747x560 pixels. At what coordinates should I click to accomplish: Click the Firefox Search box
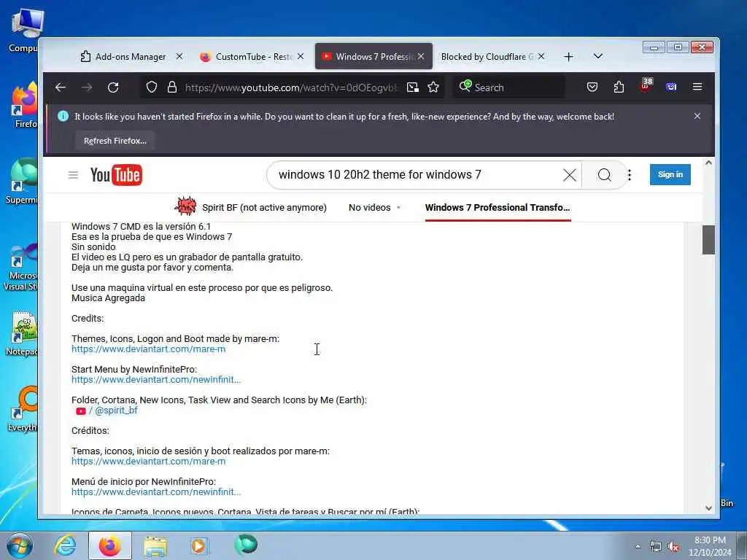[x=508, y=87]
